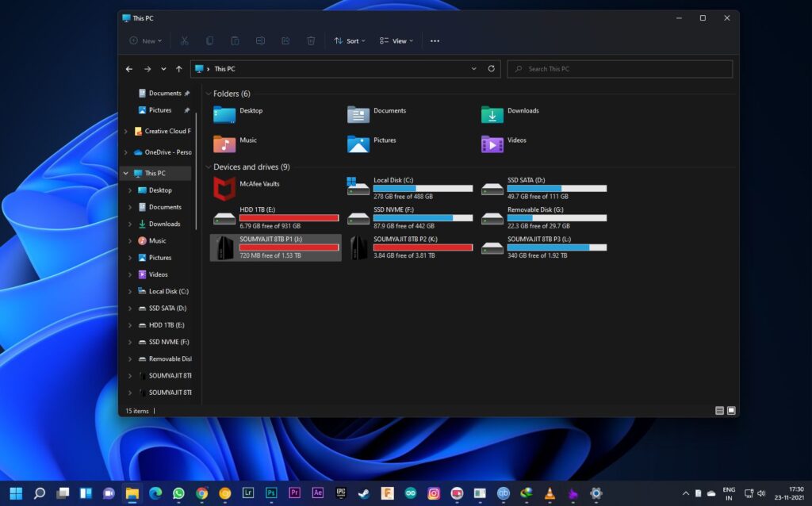Open the See more ellipsis menu
The height and width of the screenshot is (506, 812).
(x=435, y=41)
